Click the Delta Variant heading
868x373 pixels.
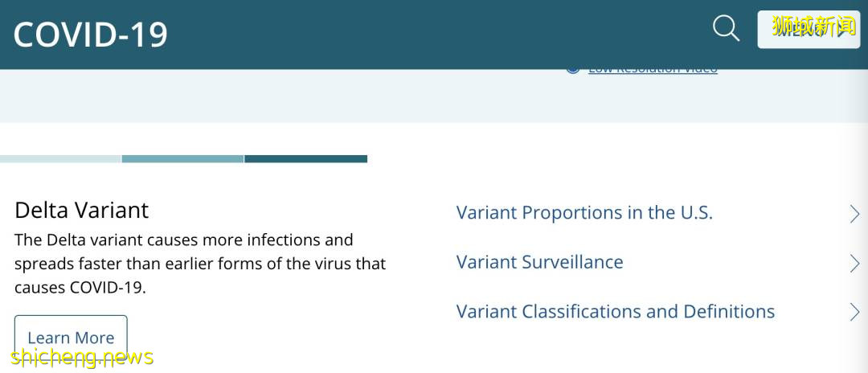pyautogui.click(x=81, y=211)
